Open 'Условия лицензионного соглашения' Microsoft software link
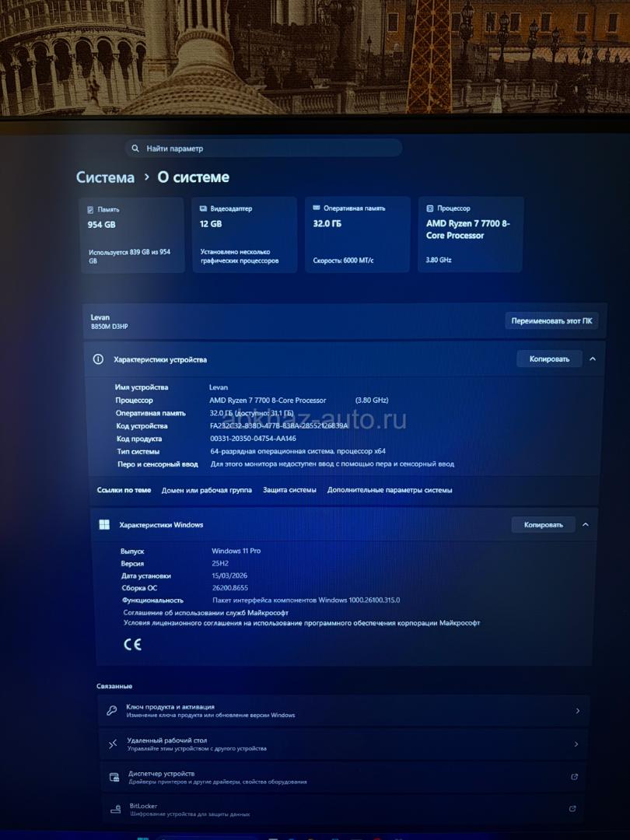Image resolution: width=630 pixels, height=840 pixels. coord(302,623)
